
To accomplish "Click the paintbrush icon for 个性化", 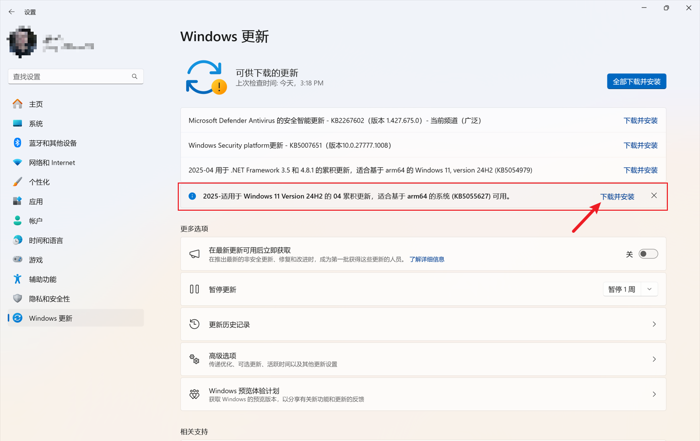I will click(17, 182).
